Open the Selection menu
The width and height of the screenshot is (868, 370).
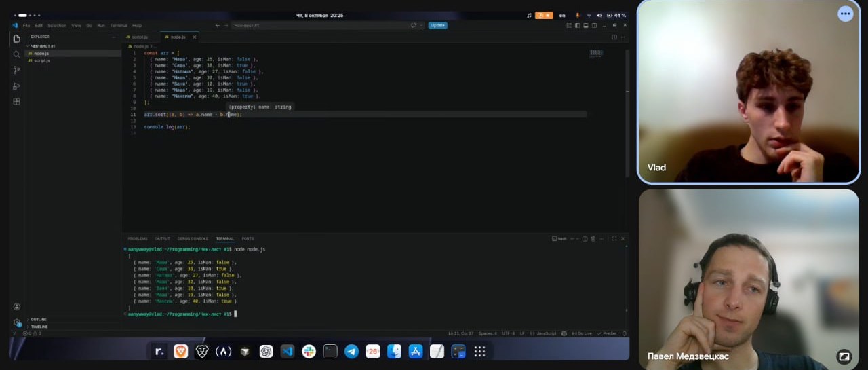click(57, 25)
